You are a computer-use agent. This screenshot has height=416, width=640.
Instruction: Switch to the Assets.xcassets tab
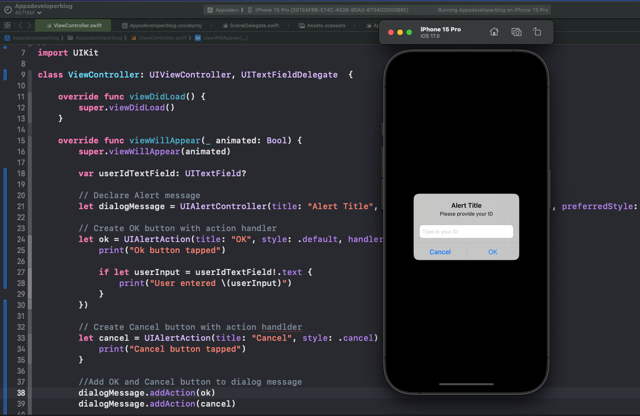322,25
